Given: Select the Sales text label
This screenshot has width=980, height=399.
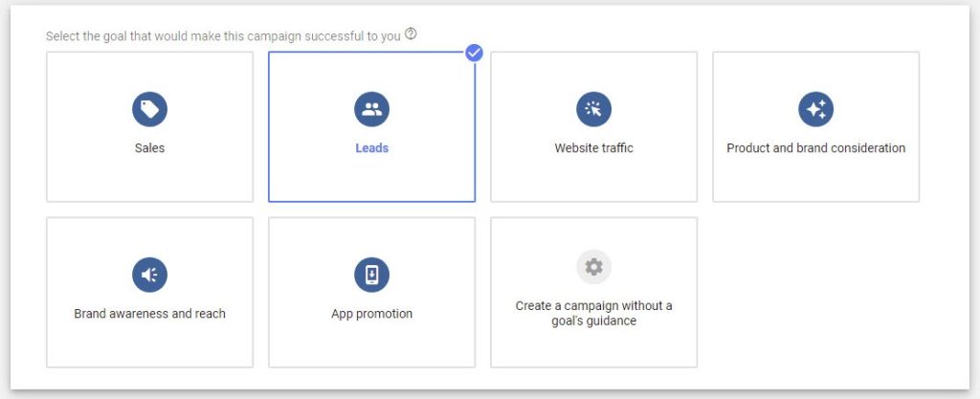Looking at the screenshot, I should 149,148.
